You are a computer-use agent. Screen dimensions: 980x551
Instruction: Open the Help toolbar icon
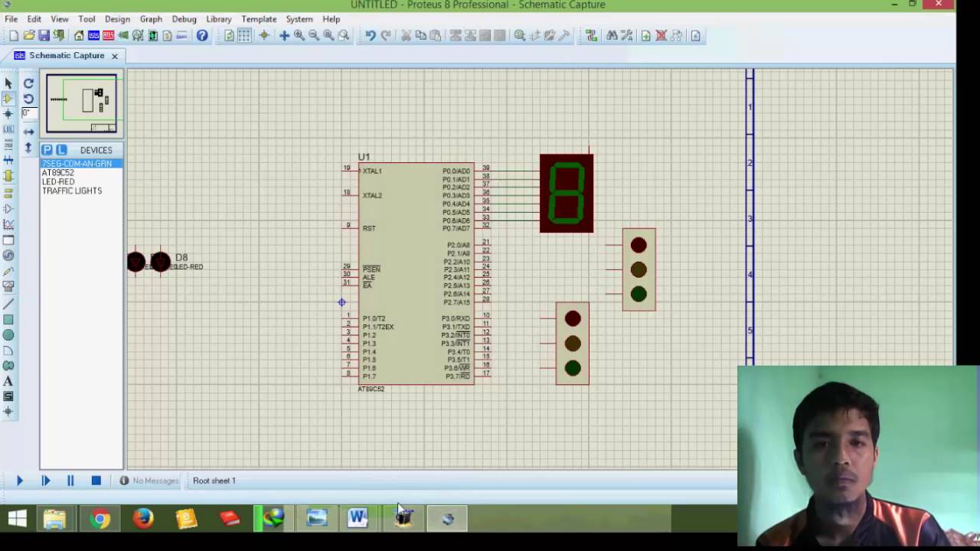point(202,35)
